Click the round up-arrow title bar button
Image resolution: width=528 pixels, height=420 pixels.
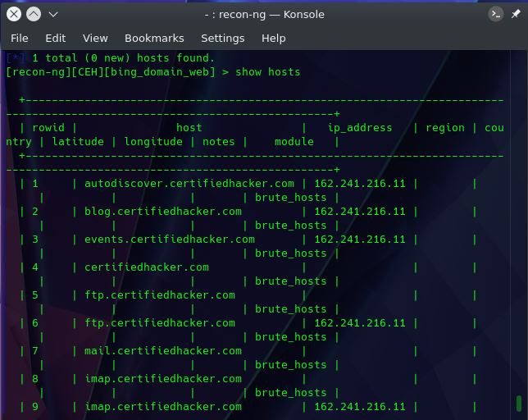point(34,14)
